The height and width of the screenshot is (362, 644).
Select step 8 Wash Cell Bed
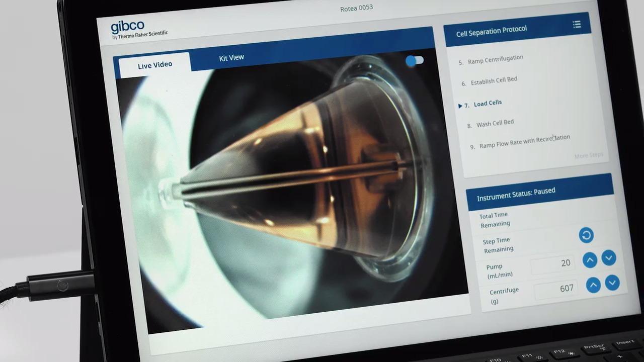point(495,123)
